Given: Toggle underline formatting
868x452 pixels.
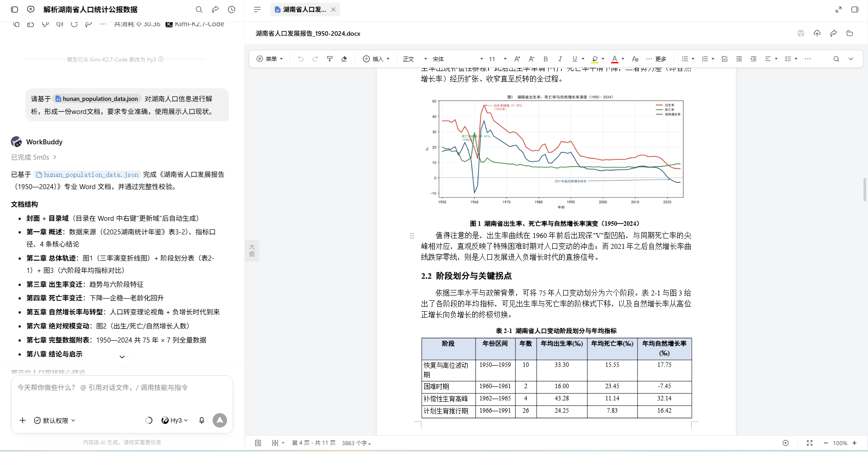Looking at the screenshot, I should point(574,59).
